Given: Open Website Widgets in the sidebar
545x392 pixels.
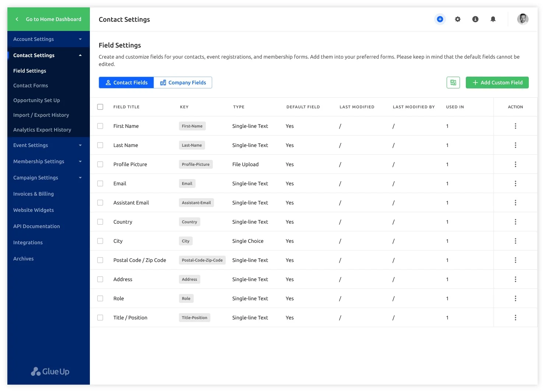Looking at the screenshot, I should (x=34, y=210).
